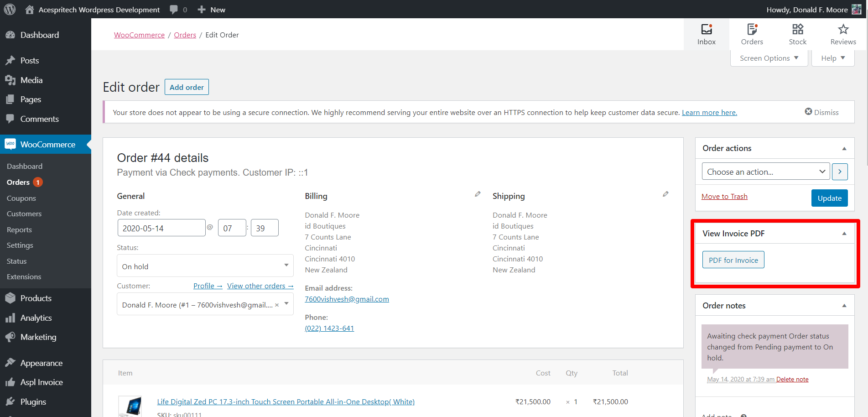Viewport: 868px width, 417px height.
Task: Click the minute field showing 39
Action: [x=265, y=228]
